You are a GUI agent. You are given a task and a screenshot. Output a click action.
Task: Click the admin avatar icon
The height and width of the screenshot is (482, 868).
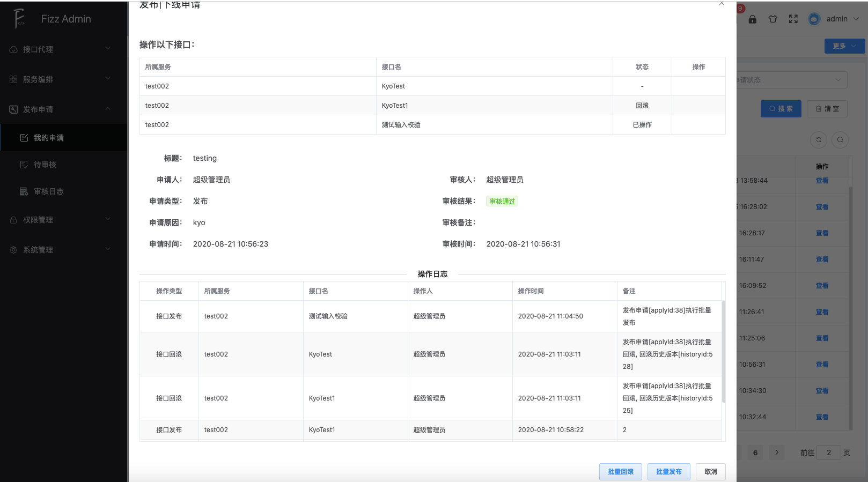(814, 19)
